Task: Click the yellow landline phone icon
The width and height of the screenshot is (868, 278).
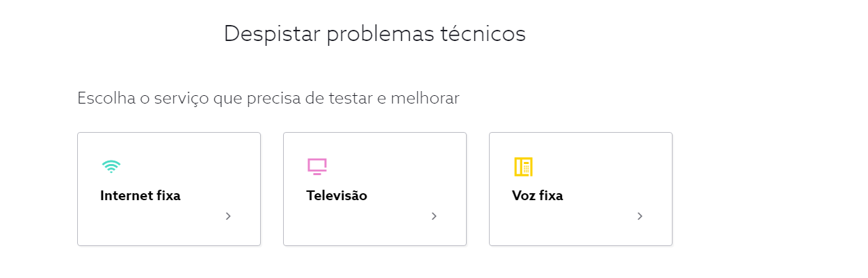Action: pyautogui.click(x=523, y=167)
